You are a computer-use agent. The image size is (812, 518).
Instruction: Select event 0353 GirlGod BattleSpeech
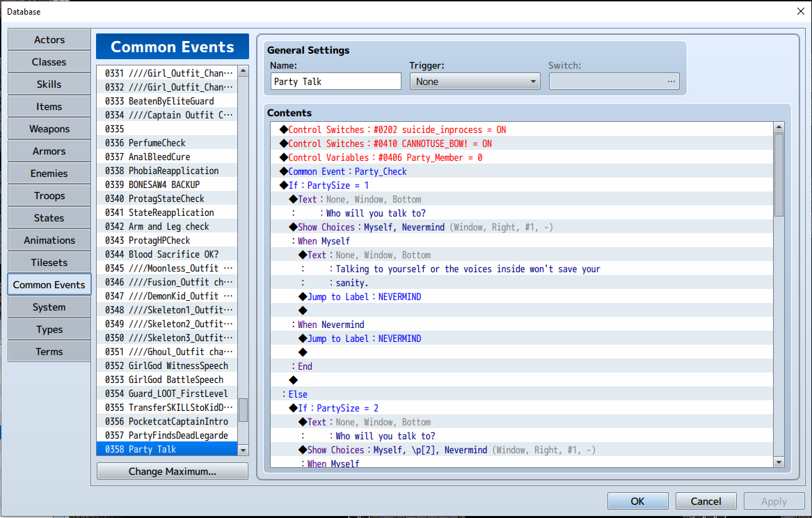(x=167, y=379)
